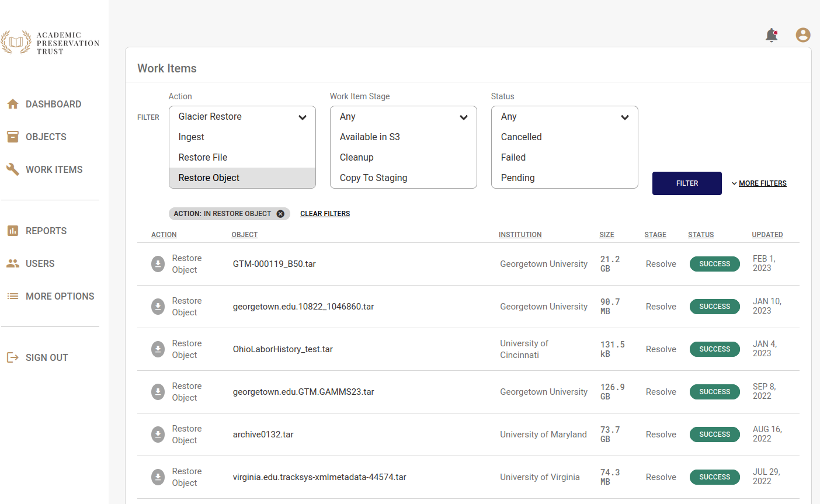The height and width of the screenshot is (504, 820).
Task: Click restore icon for georgetown.edu.GTM.GAMMS23.tar row
Action: pos(158,392)
